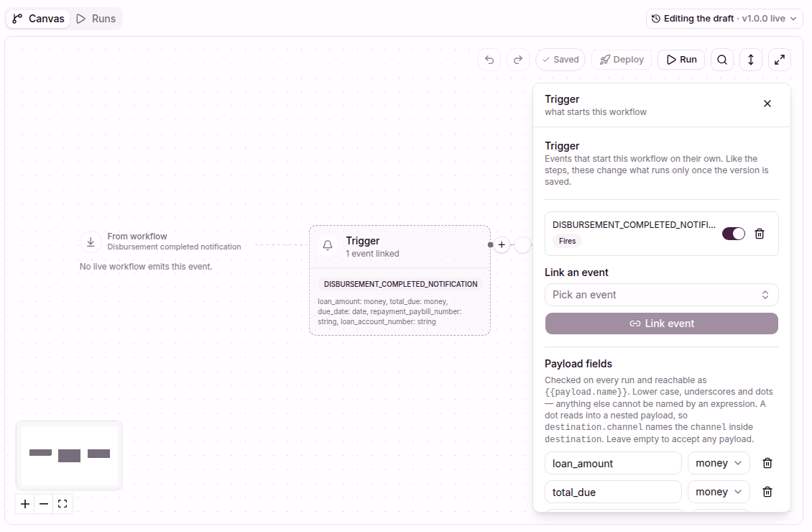Click the vertical arrows layout icon
Screen dimensions: 812x532
[751, 60]
